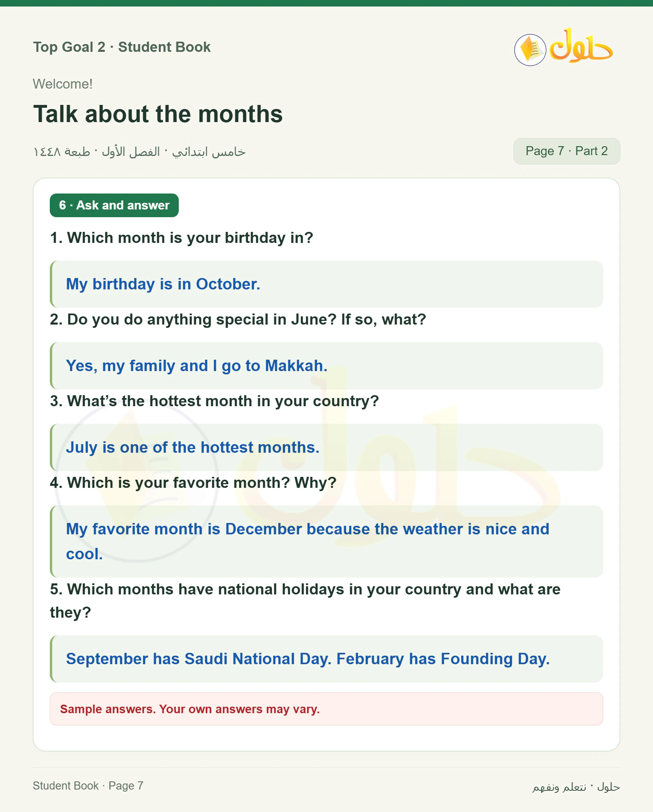Select question 3 about the hottest month
The width and height of the screenshot is (653, 812).
214,401
